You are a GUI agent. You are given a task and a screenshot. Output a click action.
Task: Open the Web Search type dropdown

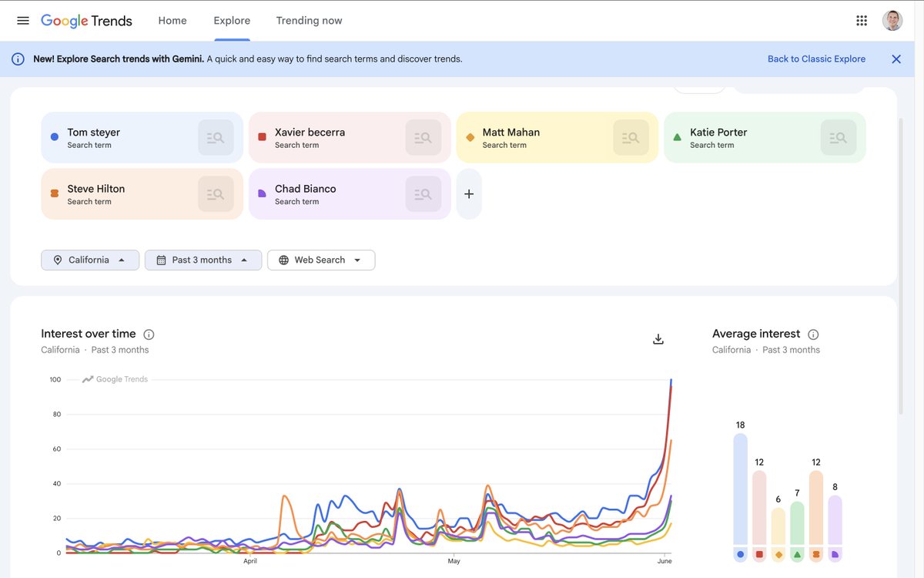click(321, 260)
